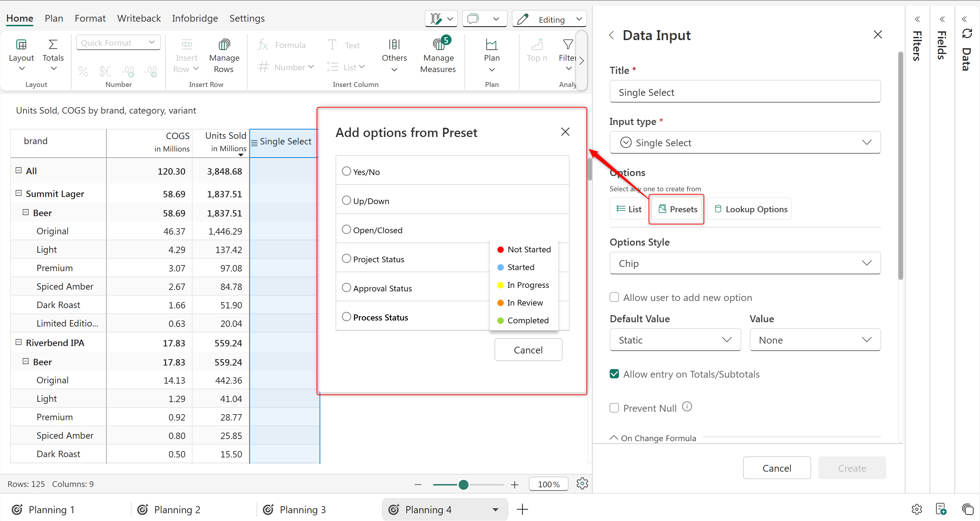Open the Options Style Chip dropdown
The width and height of the screenshot is (980, 521).
tap(744, 263)
